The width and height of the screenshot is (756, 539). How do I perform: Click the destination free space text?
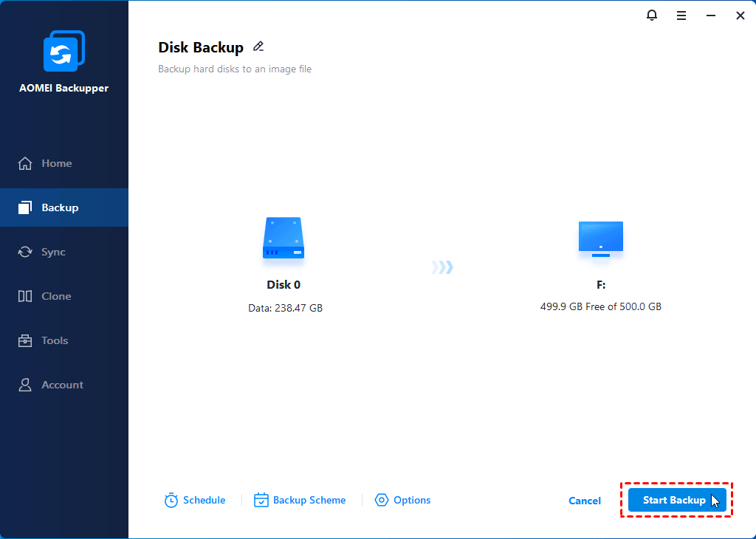(x=600, y=306)
